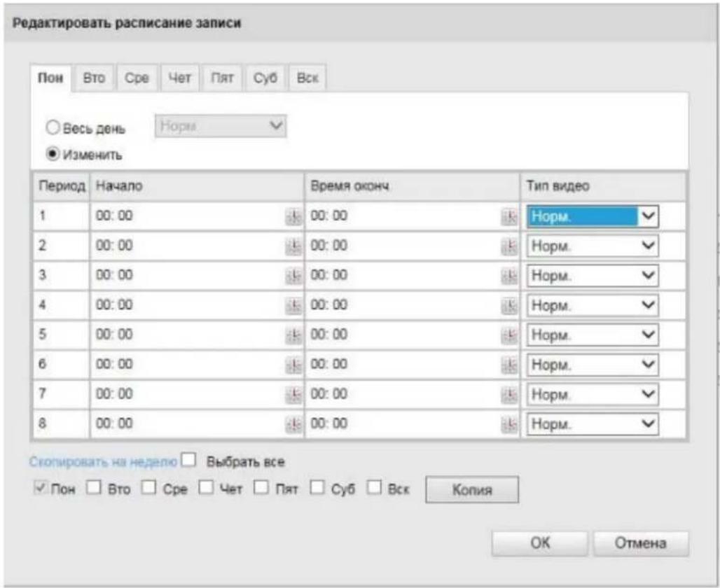
Task: Check the Суб copy checkbox
Action: (x=317, y=487)
